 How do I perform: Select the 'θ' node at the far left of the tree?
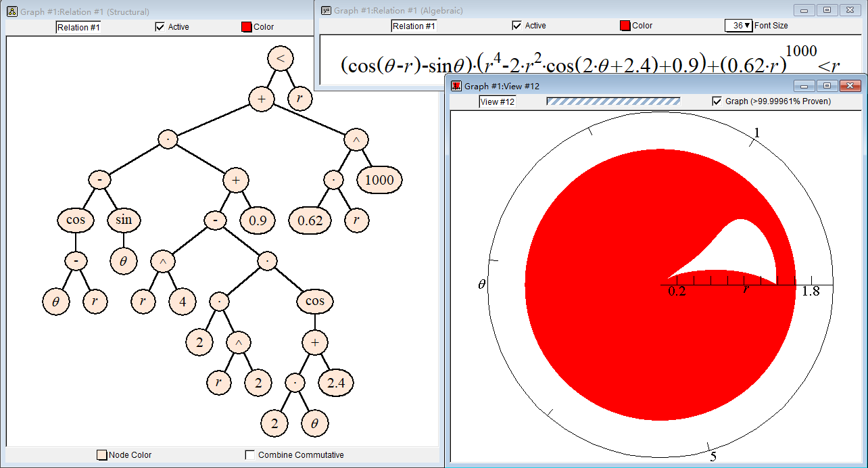pyautogui.click(x=56, y=302)
